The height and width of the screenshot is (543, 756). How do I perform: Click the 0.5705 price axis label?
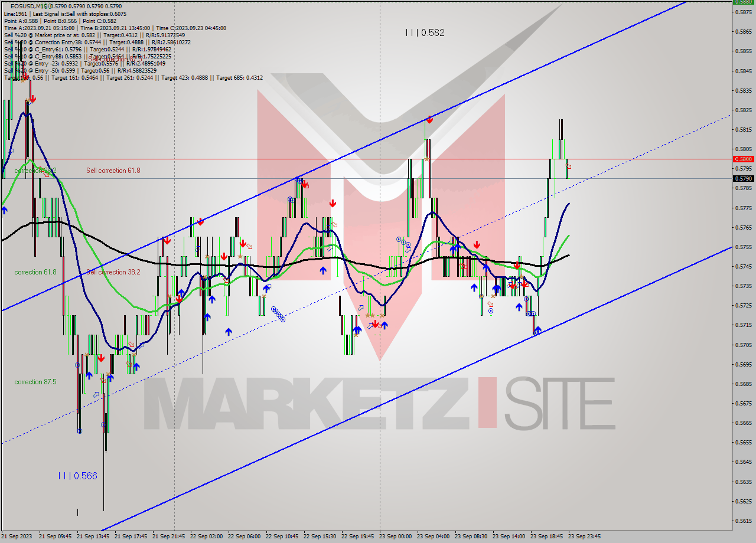tap(745, 345)
